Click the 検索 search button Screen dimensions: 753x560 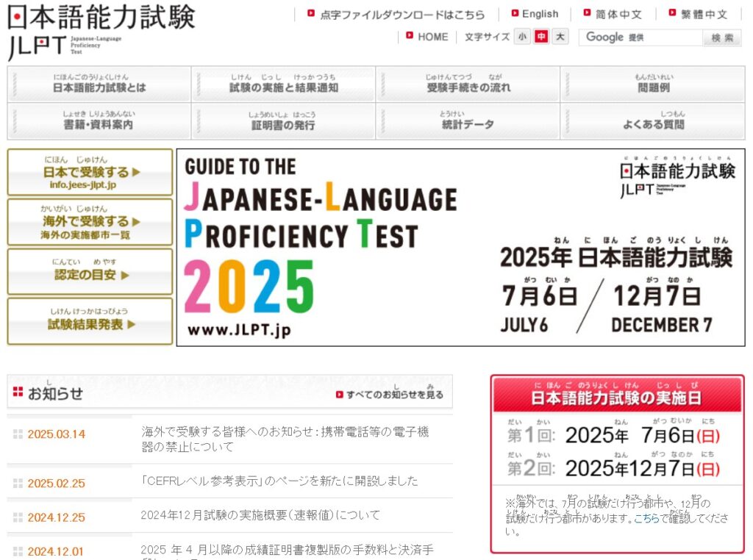point(722,38)
